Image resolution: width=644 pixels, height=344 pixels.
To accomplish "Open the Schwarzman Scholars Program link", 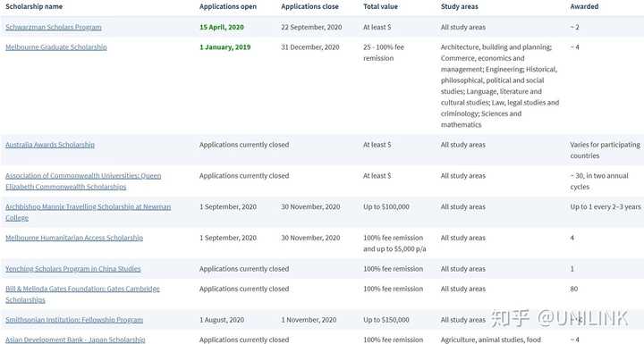I will pos(54,27).
